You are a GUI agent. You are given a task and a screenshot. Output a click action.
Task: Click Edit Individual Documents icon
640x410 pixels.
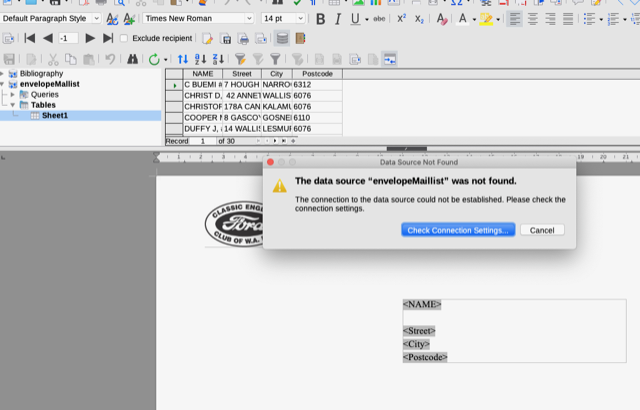(207, 39)
